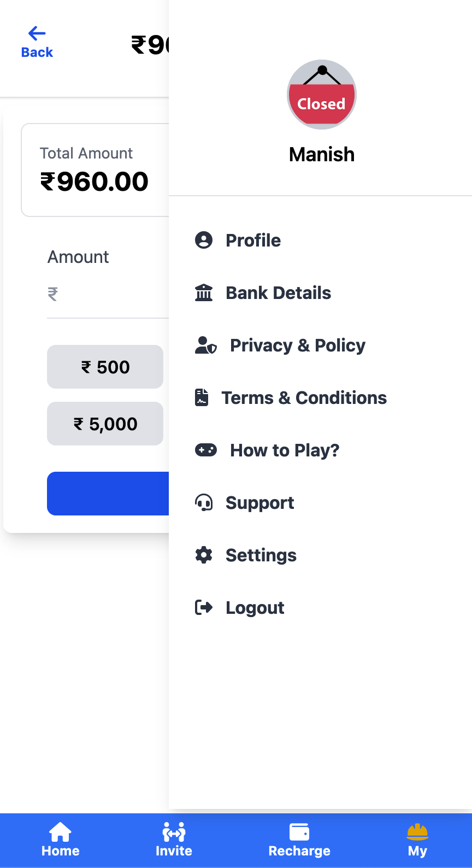Open the Bank Details menu item
Viewport: 472px width, 868px height.
(278, 293)
